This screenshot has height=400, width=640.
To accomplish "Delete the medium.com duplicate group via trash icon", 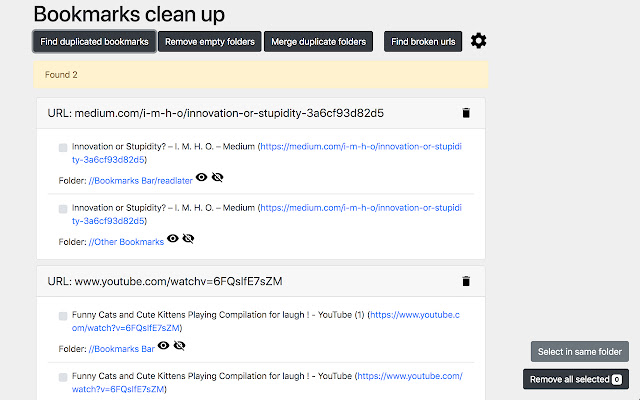I will pyautogui.click(x=465, y=114).
